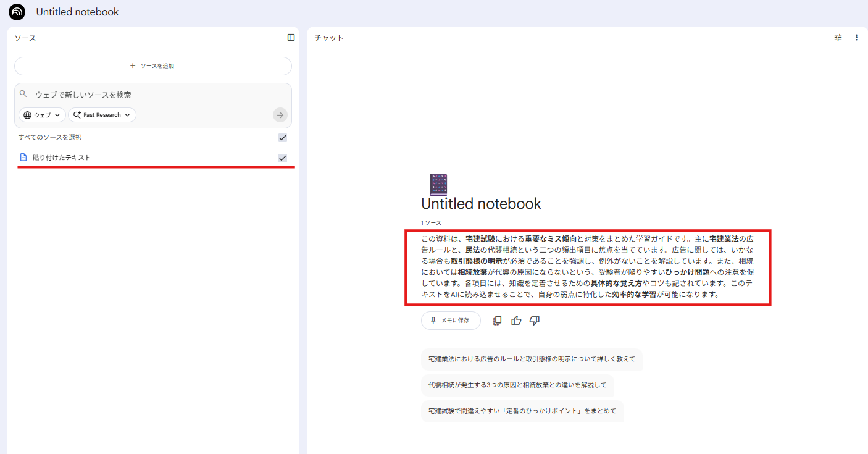Click the thumbs up icon
The image size is (868, 454).
point(516,321)
